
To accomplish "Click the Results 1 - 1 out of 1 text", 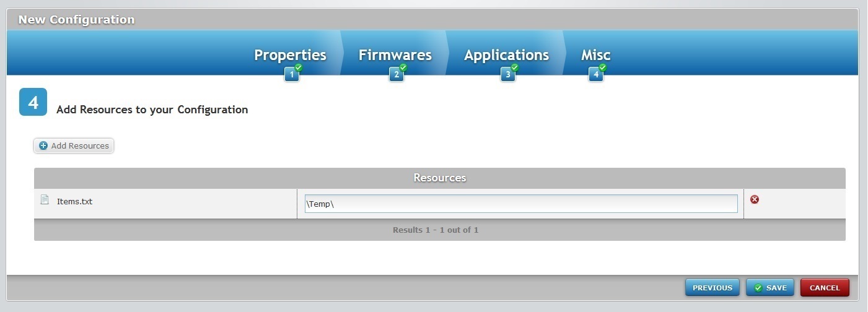I will [x=436, y=230].
